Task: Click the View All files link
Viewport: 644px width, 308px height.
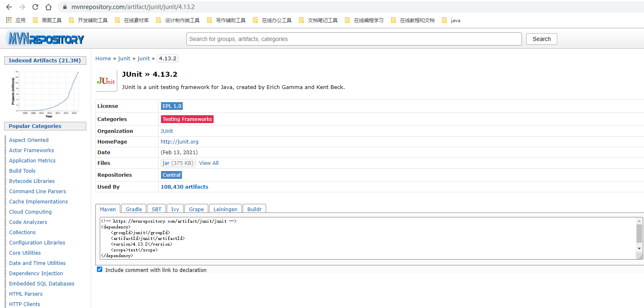Action: (x=209, y=163)
